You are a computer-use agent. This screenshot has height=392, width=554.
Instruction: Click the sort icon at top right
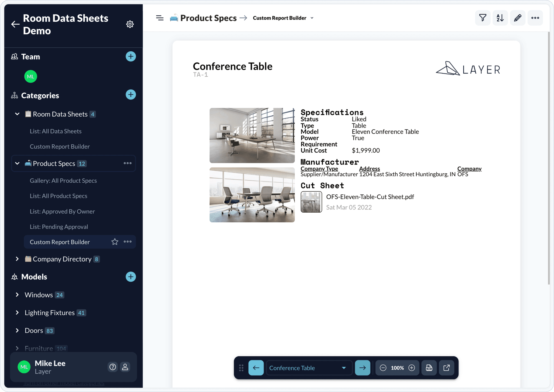coord(500,18)
